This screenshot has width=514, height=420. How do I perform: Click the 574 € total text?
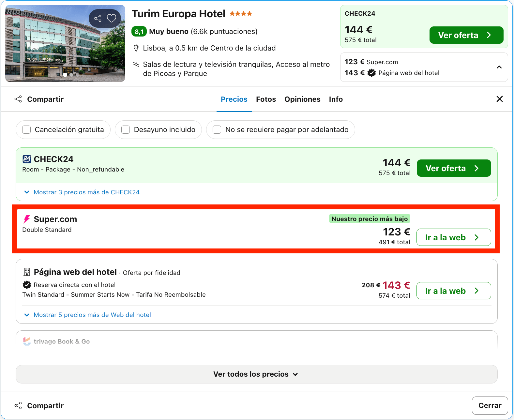(x=394, y=295)
